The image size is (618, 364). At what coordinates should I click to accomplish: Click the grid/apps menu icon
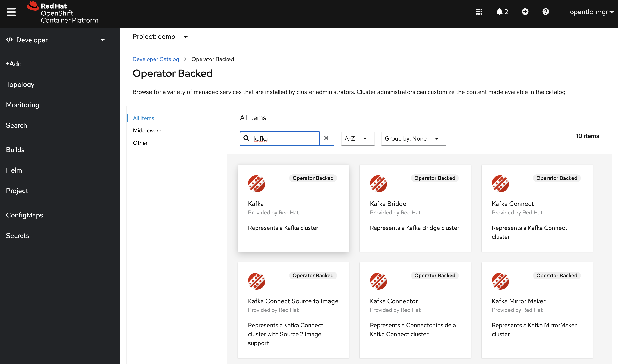pyautogui.click(x=479, y=12)
